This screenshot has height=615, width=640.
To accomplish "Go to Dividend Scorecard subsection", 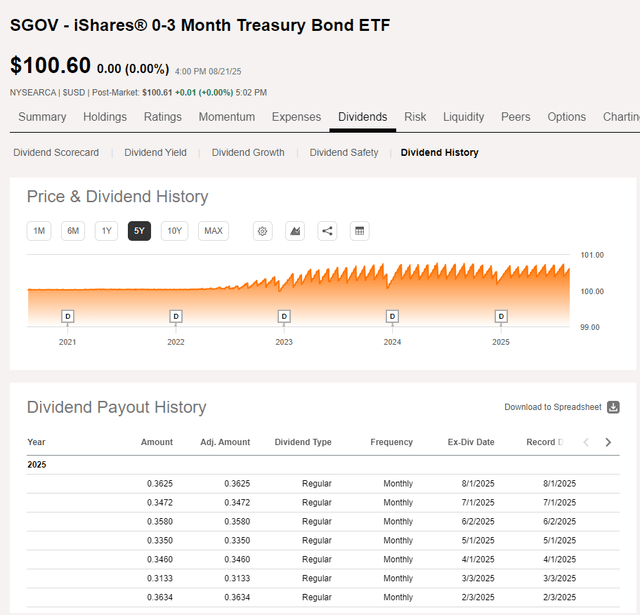I will coord(56,152).
